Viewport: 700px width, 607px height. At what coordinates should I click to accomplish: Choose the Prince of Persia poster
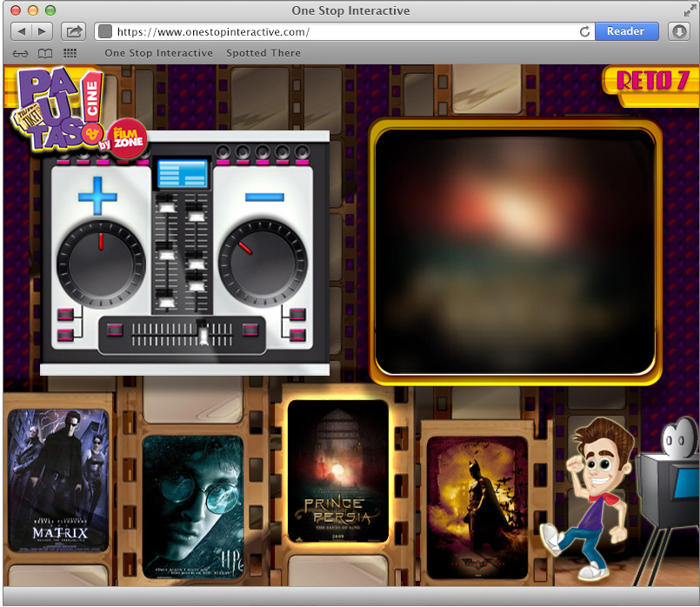click(x=338, y=471)
